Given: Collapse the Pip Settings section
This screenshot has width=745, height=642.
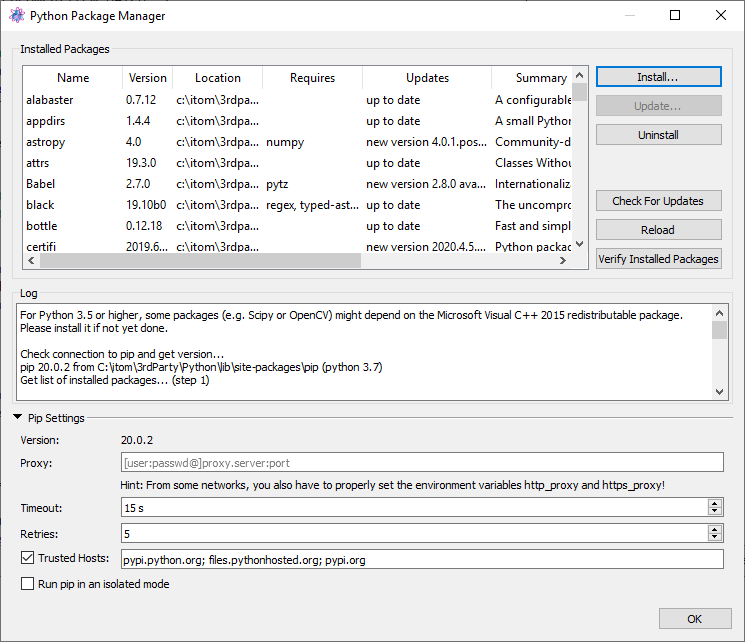Looking at the screenshot, I should click(x=18, y=417).
